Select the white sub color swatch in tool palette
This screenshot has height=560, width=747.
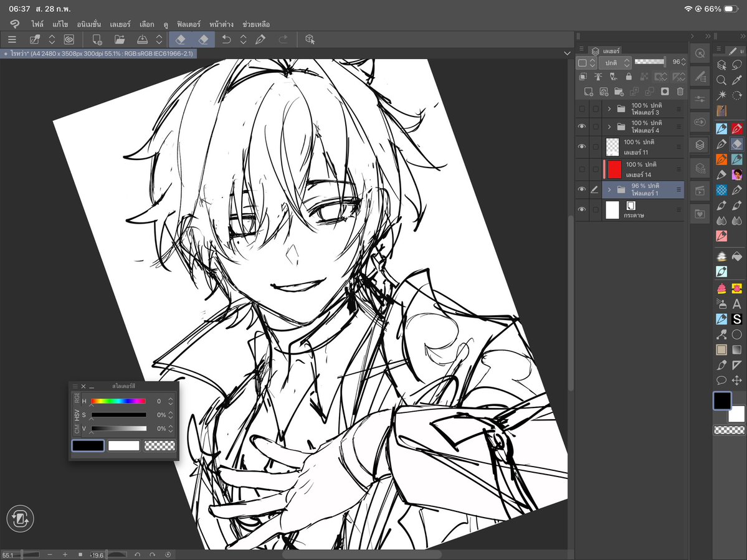[737, 415]
